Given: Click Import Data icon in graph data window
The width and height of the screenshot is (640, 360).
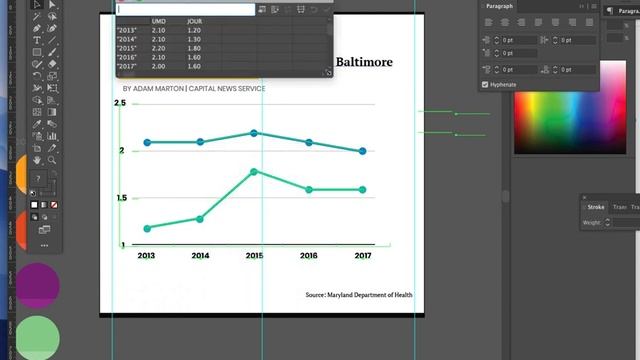Looking at the screenshot, I should coord(262,9).
